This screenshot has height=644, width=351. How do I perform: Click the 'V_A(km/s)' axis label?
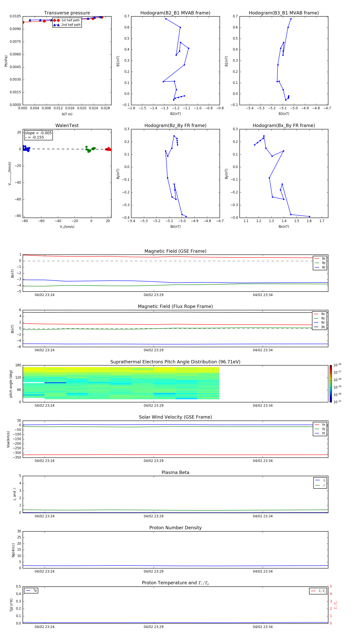tap(67, 227)
